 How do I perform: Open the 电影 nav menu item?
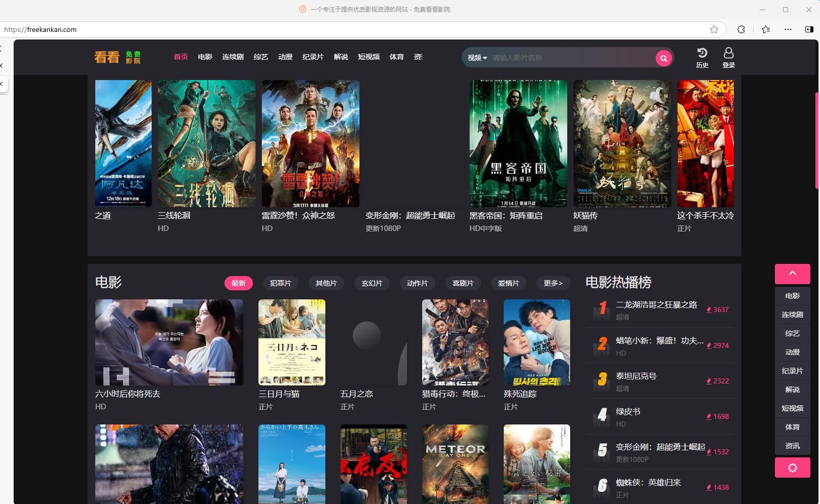[205, 57]
